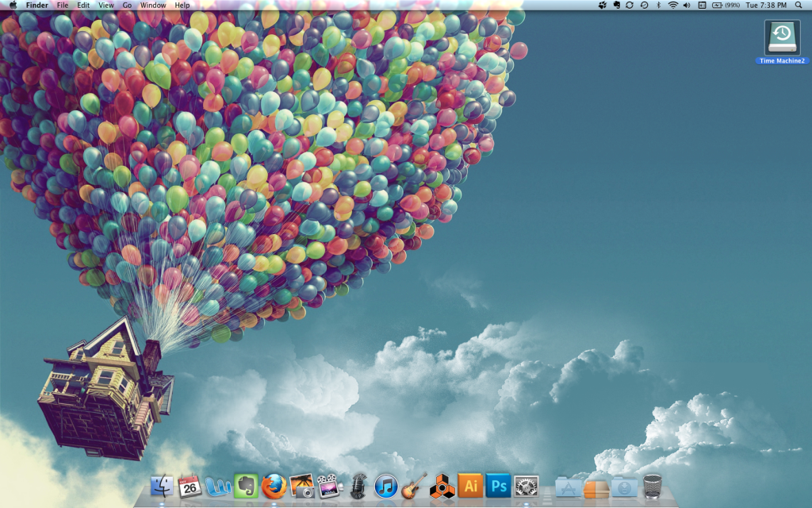This screenshot has width=812, height=508.
Task: Open the Apple menu
Action: [x=13, y=6]
